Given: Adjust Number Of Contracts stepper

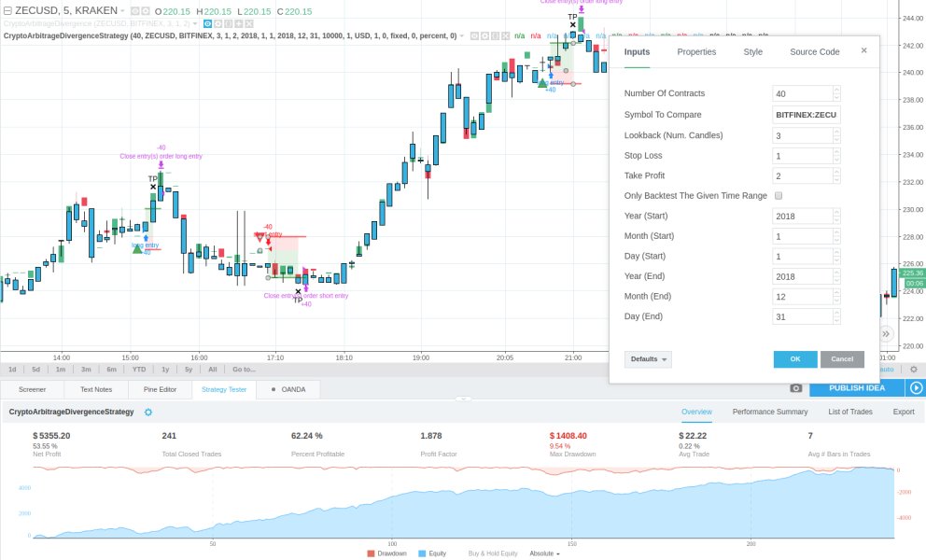Looking at the screenshot, I should click(x=836, y=93).
